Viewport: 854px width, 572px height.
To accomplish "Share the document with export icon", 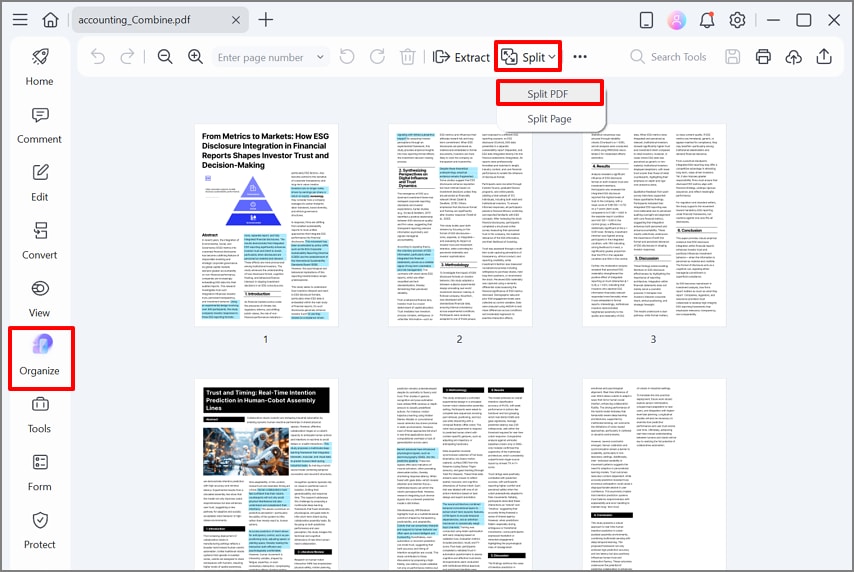I will (x=824, y=57).
